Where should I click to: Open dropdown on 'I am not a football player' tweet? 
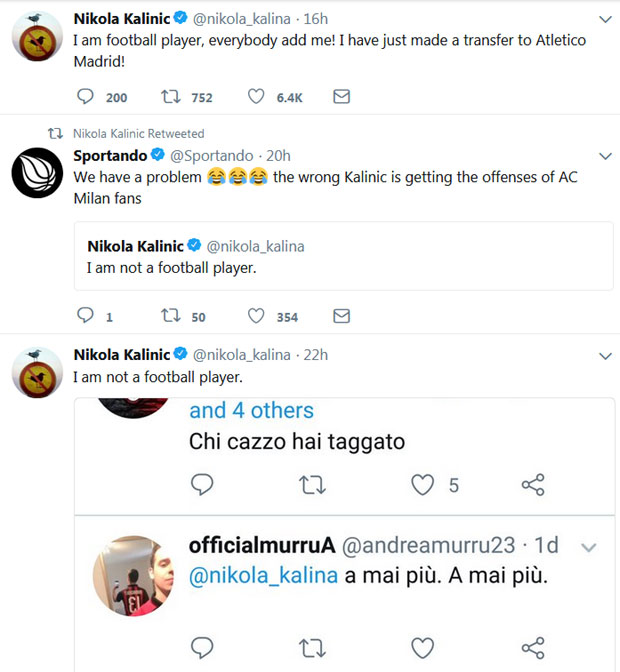coord(604,355)
